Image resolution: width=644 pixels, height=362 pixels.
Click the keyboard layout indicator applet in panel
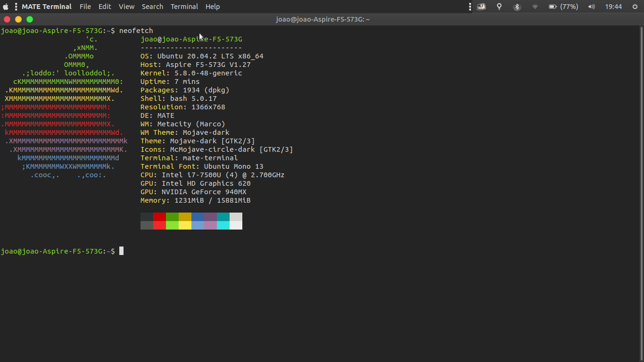(x=481, y=7)
